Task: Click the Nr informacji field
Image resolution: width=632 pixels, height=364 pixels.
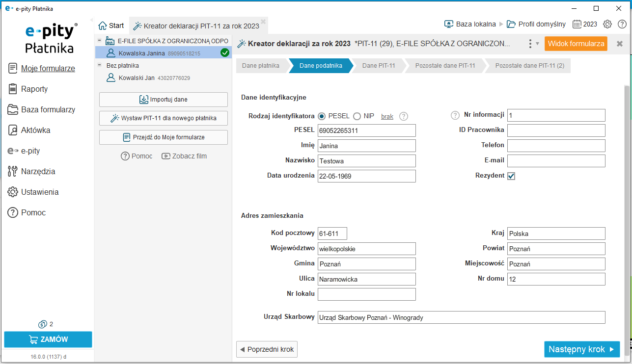Action: [x=556, y=115]
